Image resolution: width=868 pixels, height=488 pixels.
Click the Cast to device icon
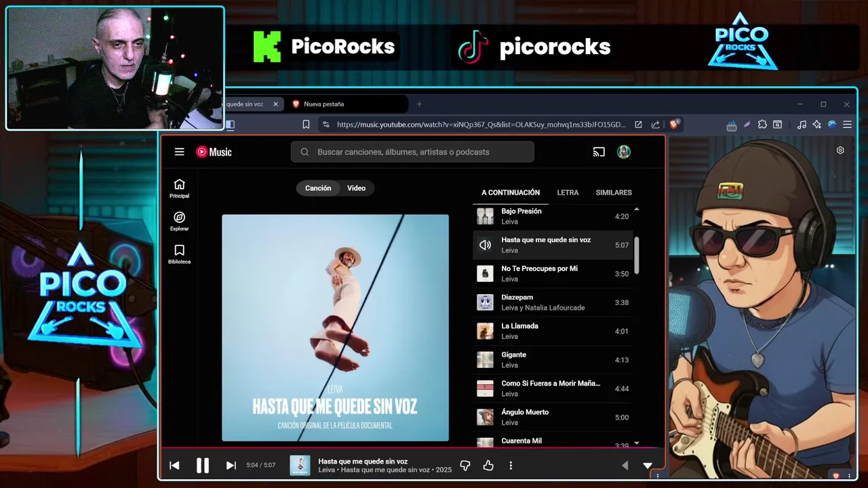[599, 152]
